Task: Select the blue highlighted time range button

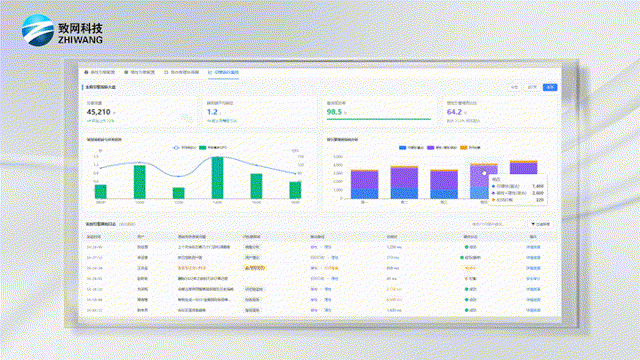Action: (550, 87)
